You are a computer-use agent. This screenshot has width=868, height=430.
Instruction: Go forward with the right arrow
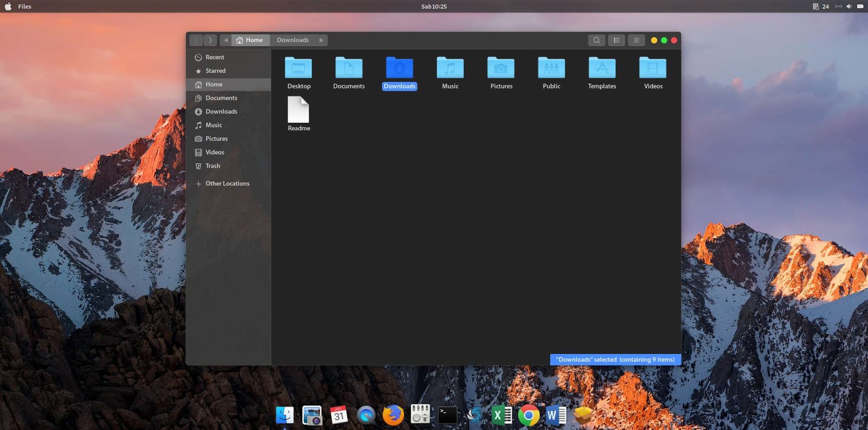(x=210, y=40)
